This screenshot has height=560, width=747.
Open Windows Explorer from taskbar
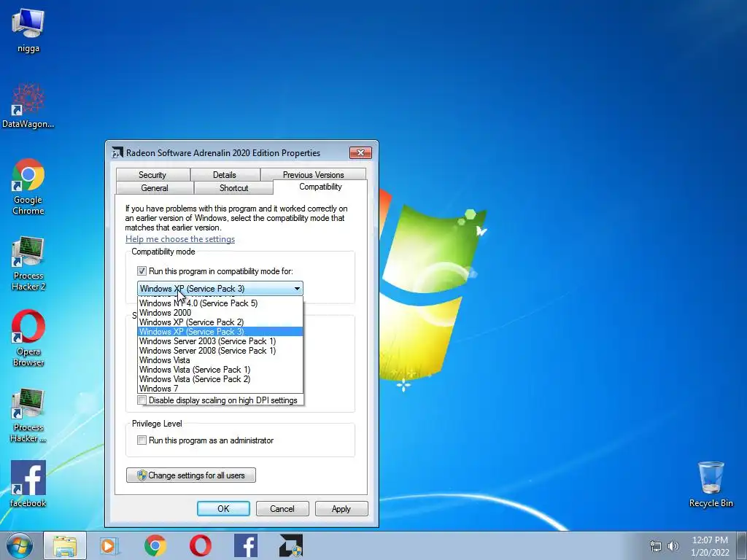(x=65, y=545)
